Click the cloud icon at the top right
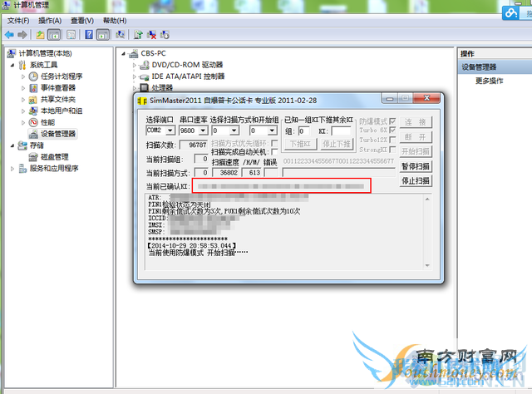 [510, 13]
